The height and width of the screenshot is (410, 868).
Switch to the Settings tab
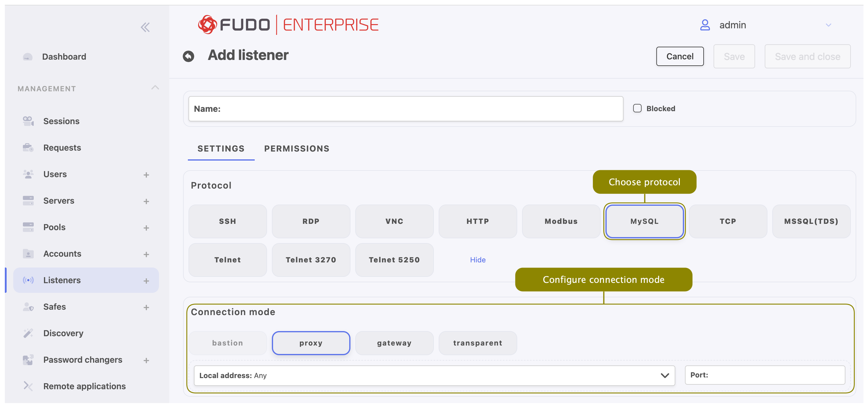coord(221,148)
